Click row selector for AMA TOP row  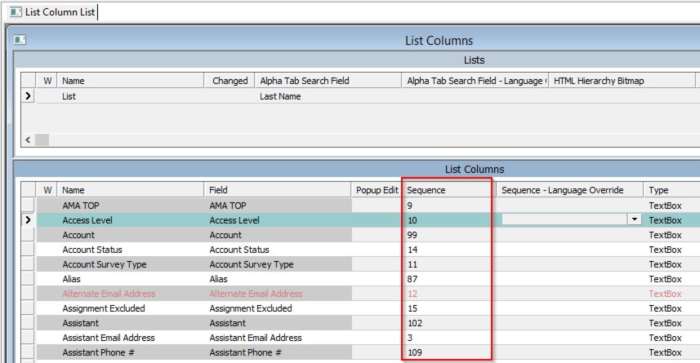[28, 205]
